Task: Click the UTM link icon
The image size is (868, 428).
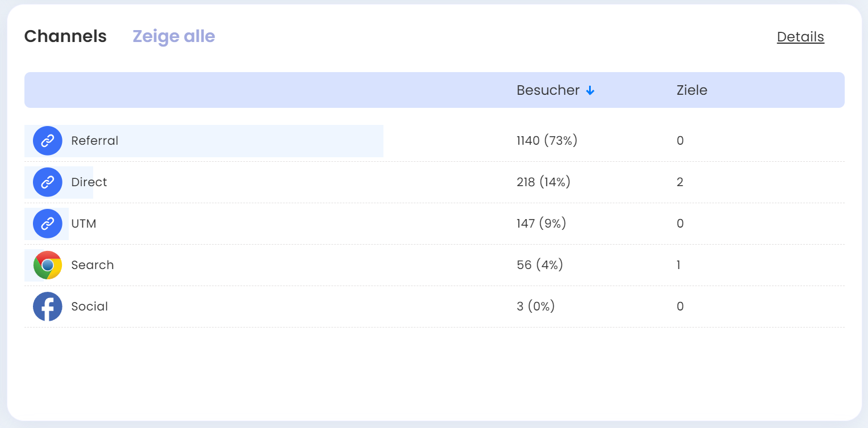Action: point(47,224)
